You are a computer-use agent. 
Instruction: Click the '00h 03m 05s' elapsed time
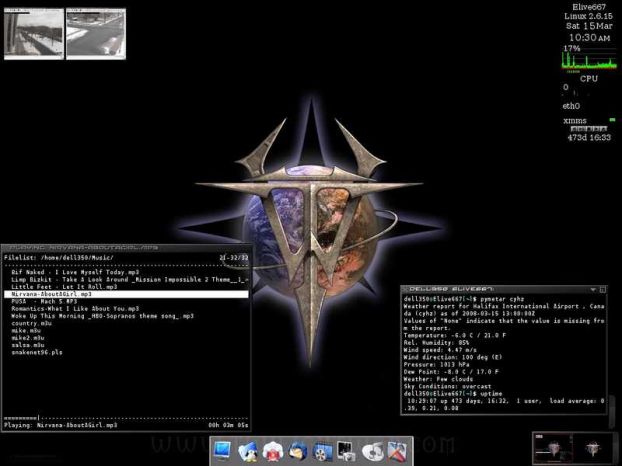(228, 425)
